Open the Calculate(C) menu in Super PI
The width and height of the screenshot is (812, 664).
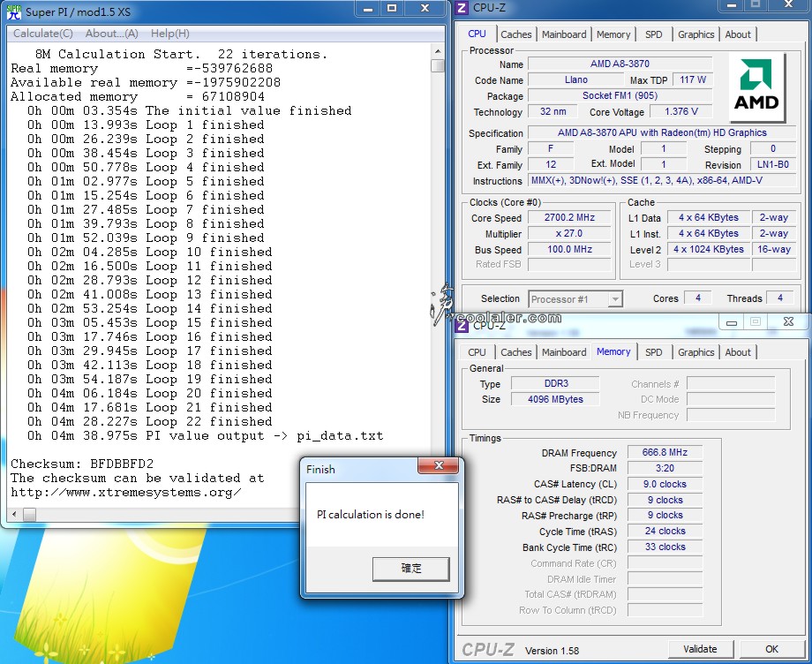43,34
